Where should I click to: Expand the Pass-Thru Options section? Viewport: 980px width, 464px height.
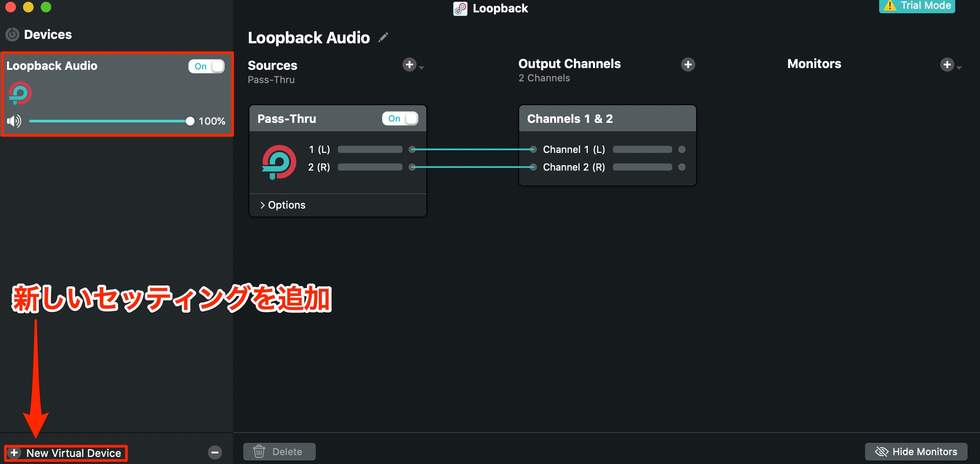[x=283, y=205]
